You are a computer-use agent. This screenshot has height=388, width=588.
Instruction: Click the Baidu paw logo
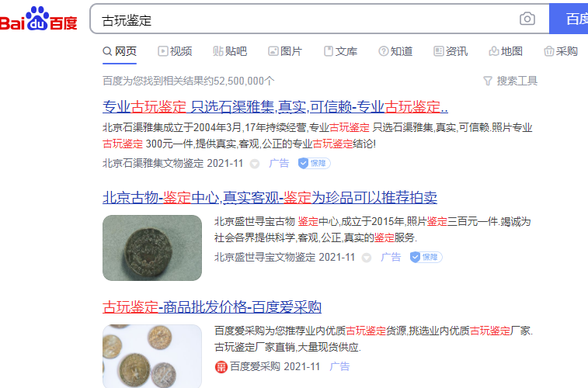[x=38, y=19]
